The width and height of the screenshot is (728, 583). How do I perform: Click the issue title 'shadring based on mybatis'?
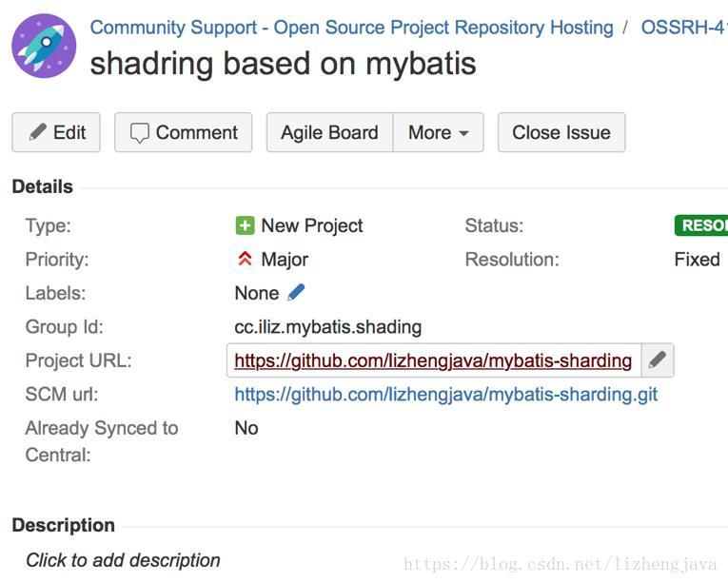[x=284, y=64]
